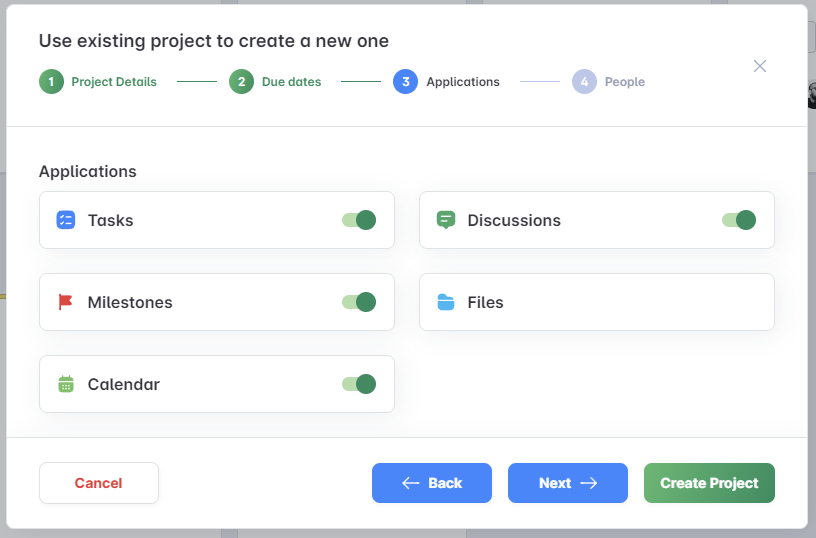Viewport: 816px width, 538px height.
Task: Go to the Project Details step
Action: 113,82
